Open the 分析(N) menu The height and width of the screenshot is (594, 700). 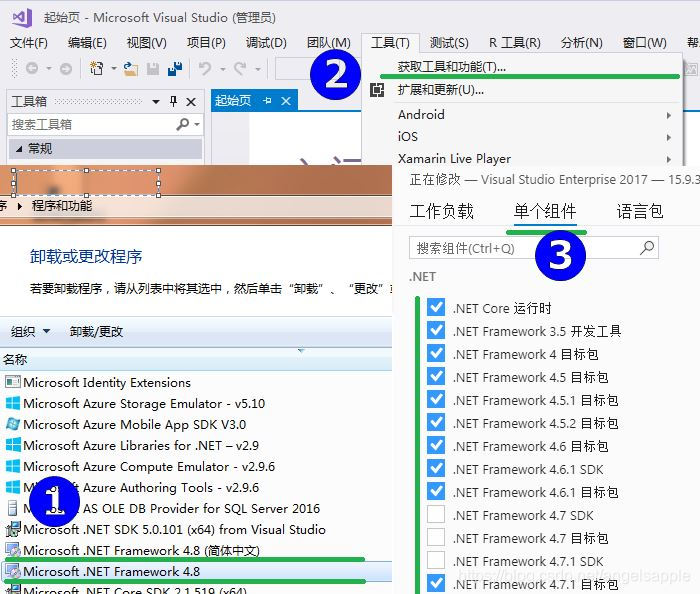coord(581,43)
